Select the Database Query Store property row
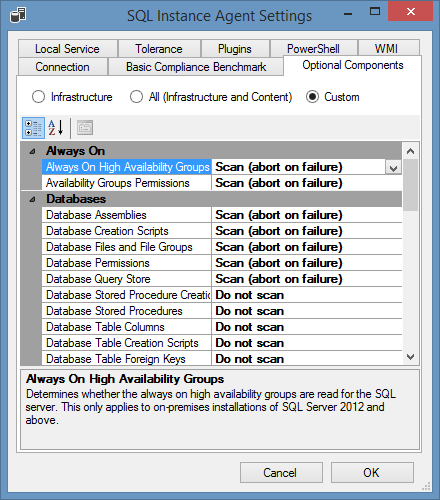This screenshot has height=500, width=440. [x=222, y=279]
